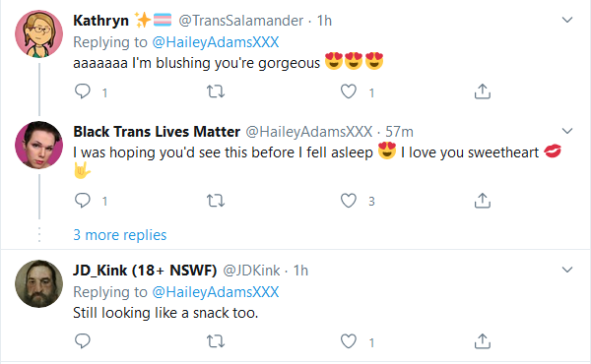Viewport: 591px width, 364px height.
Task: Reply to JD_Kink's snack tweet
Action: [82, 341]
